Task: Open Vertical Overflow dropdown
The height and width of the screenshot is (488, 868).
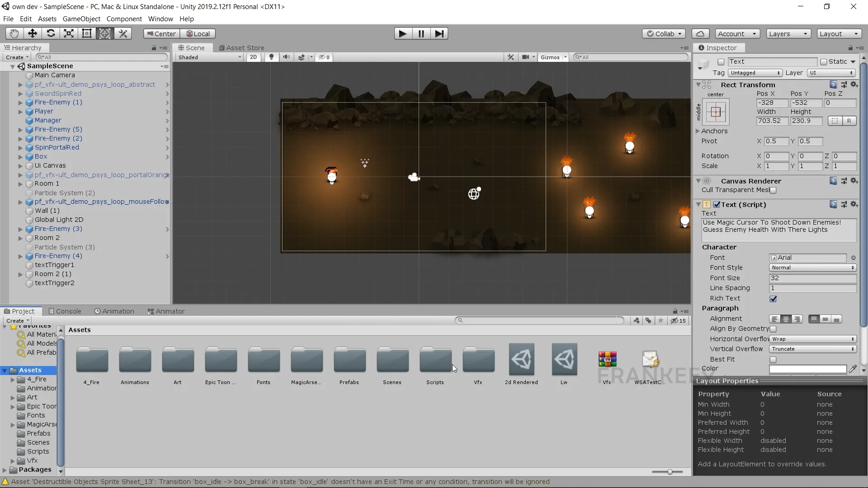Action: point(813,349)
